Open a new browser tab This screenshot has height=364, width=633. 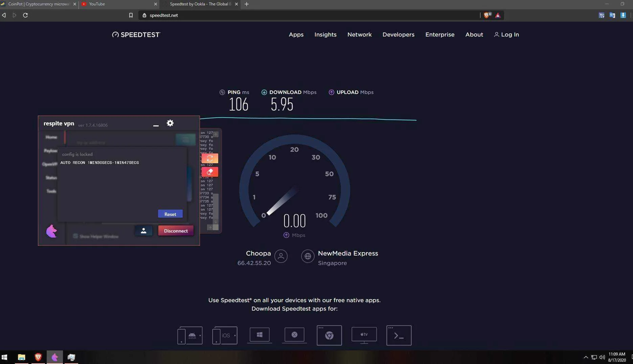tap(247, 4)
